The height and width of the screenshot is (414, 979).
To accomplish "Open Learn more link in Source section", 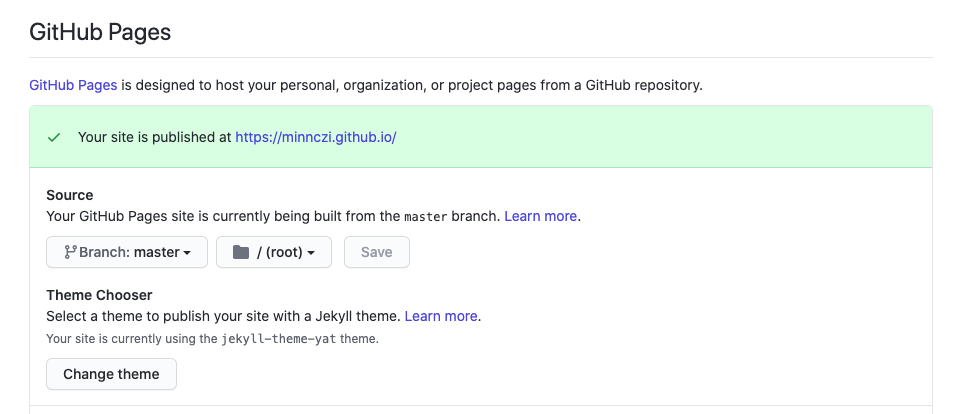I will click(540, 216).
